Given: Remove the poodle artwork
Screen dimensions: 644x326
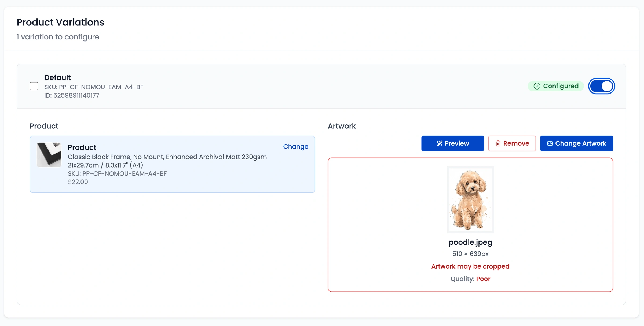Looking at the screenshot, I should 512,143.
